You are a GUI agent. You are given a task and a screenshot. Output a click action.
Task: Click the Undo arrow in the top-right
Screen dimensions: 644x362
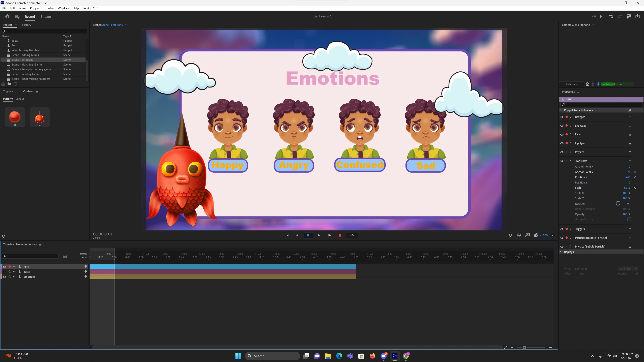click(611, 16)
